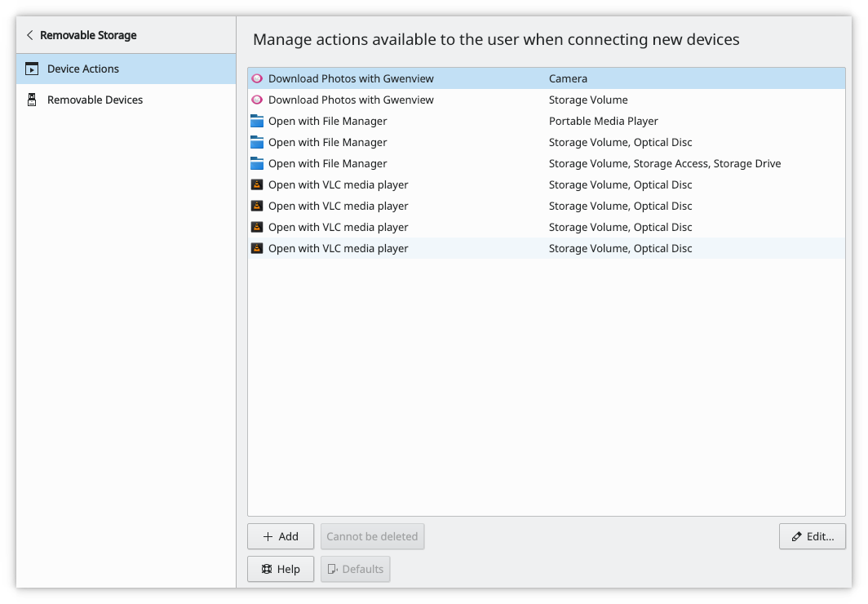Click the Help button's life-ring icon
The height and width of the screenshot is (604, 868).
pyautogui.click(x=267, y=569)
